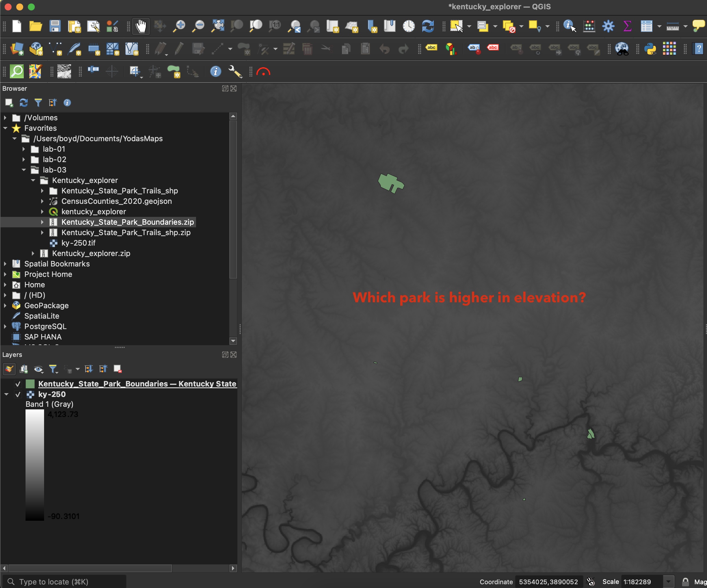
Task: Select Kentucky_State_Park_Boundaries.zip in Browser
Action: coord(128,222)
